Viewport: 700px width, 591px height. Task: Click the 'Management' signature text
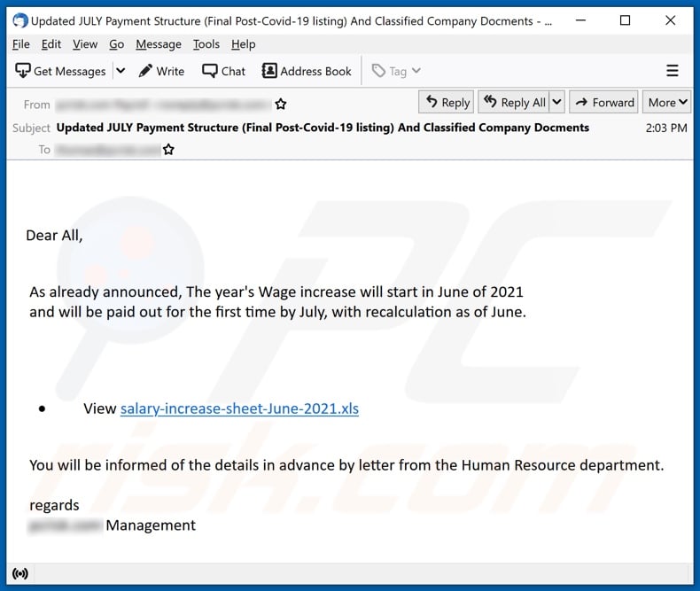coord(151,525)
